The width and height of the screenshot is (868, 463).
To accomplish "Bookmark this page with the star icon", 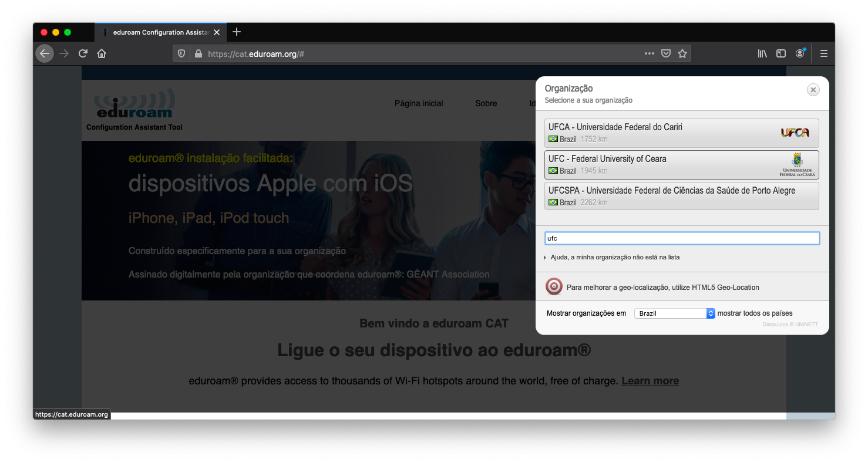I will [x=682, y=53].
